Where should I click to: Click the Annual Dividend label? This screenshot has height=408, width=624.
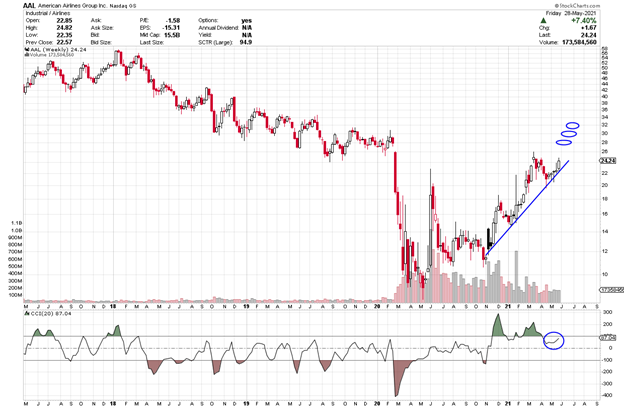[x=218, y=27]
